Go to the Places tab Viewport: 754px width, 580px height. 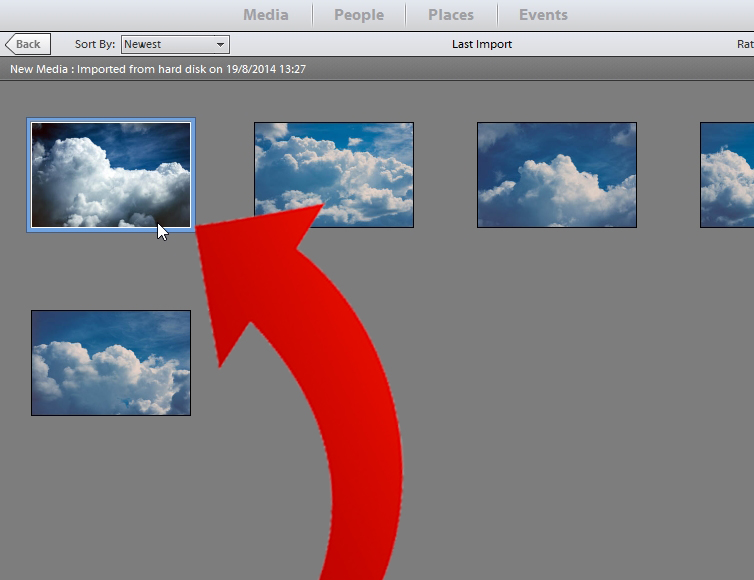[x=451, y=15]
